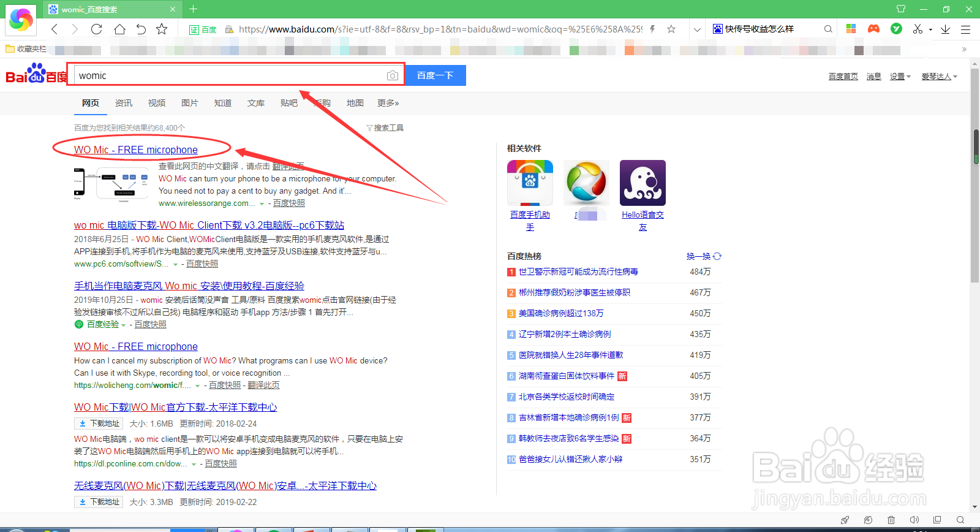Click the skin/shirt icon in title bar

[x=901, y=9]
